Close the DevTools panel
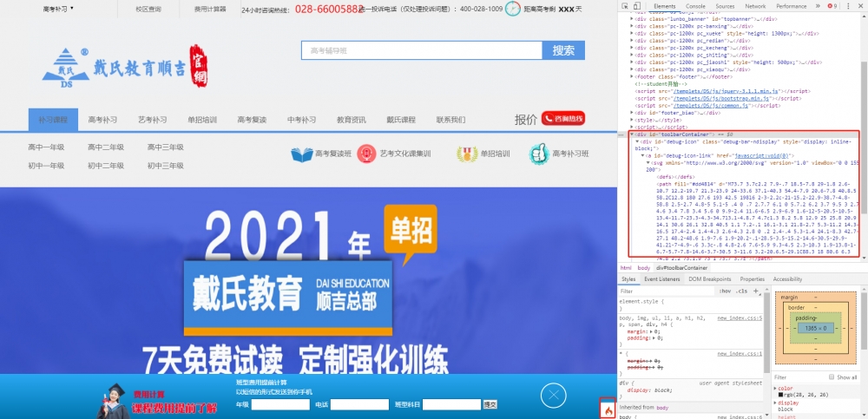The height and width of the screenshot is (419, 868). tap(860, 6)
